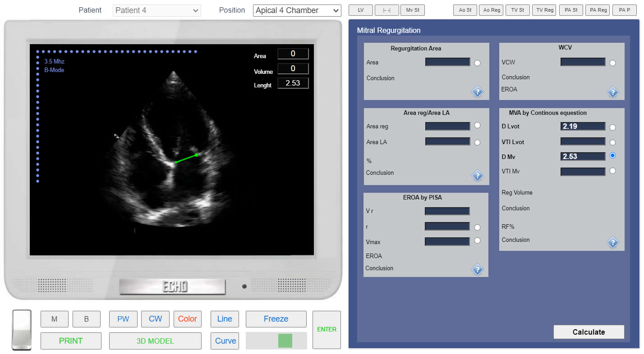The height and width of the screenshot is (354, 644).
Task: Switch to the Ao Reg tab
Action: [x=491, y=10]
